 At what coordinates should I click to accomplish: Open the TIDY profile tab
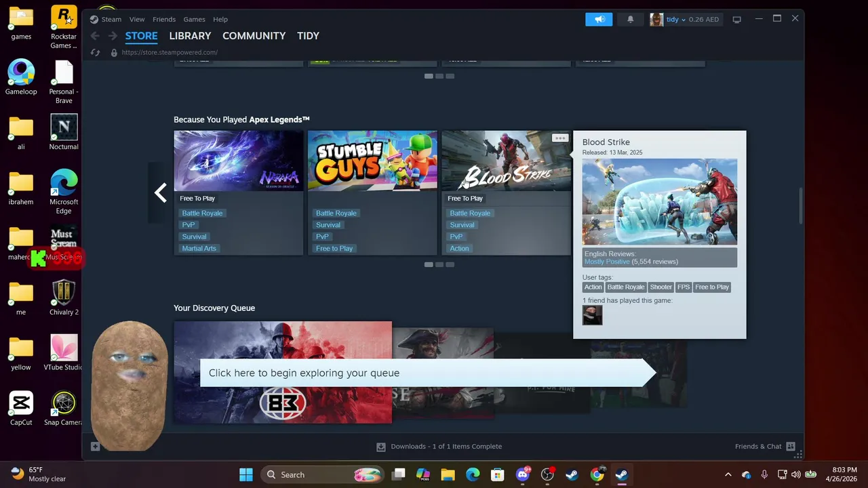(x=308, y=36)
